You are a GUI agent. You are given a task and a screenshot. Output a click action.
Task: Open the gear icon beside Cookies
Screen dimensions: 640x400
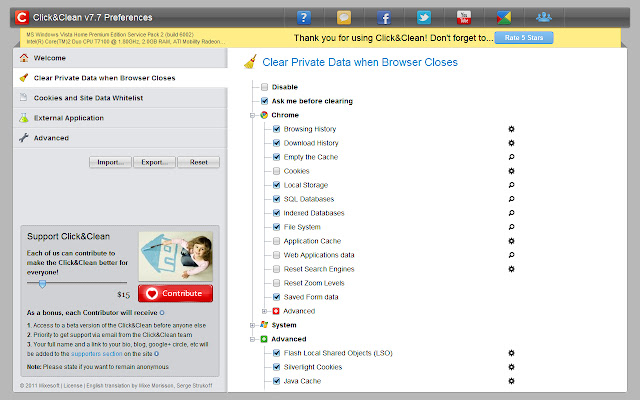click(x=511, y=171)
